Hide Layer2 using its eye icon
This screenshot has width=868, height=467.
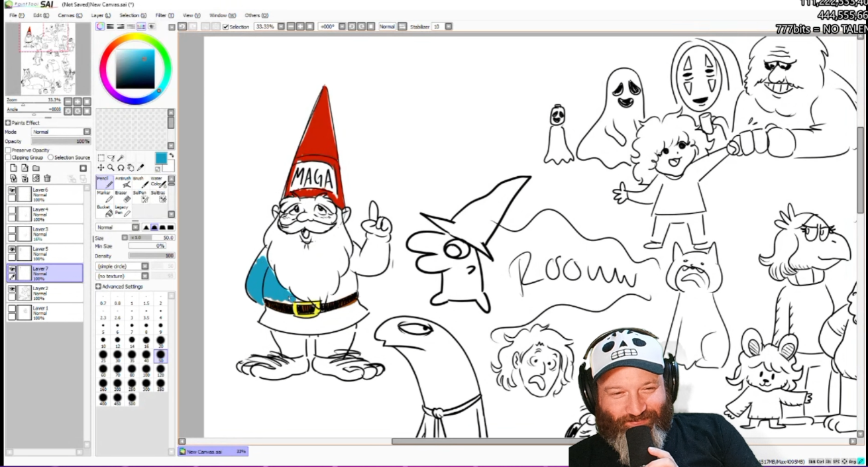pos(12,289)
